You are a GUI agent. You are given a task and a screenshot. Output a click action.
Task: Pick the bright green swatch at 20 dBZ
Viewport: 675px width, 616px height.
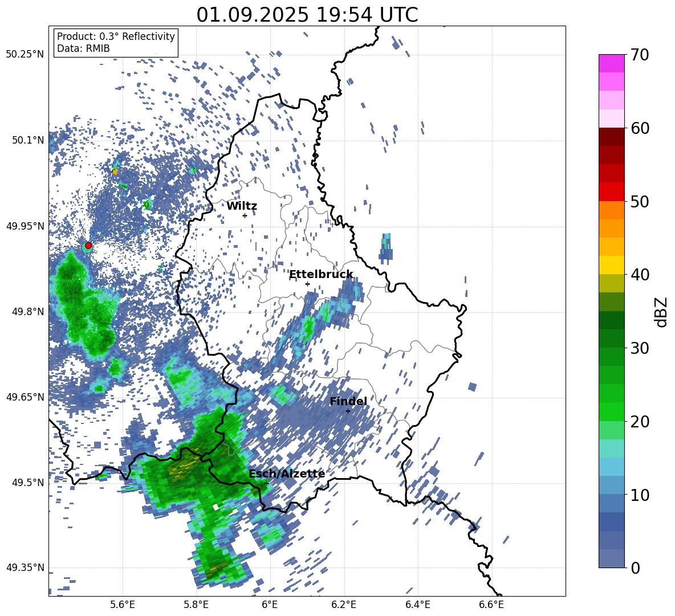611,411
